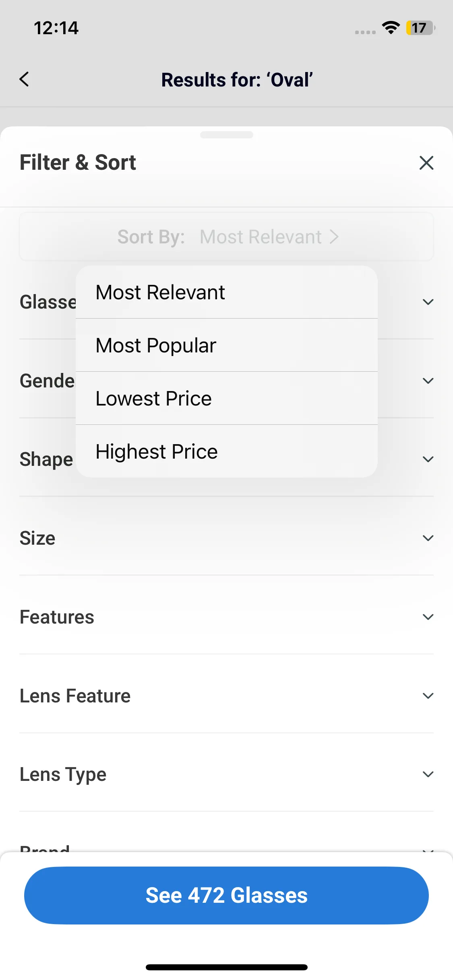Tap the Gender row chevron
This screenshot has height=980, width=453.
point(428,381)
